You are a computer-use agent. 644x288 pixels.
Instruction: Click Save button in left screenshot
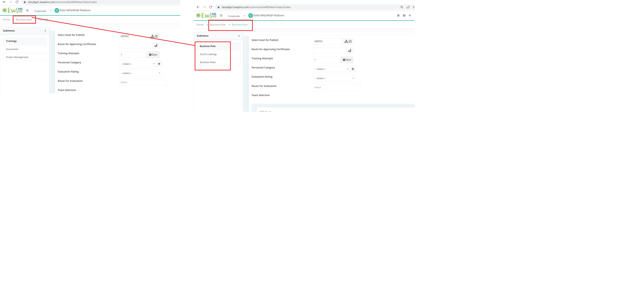[153, 55]
